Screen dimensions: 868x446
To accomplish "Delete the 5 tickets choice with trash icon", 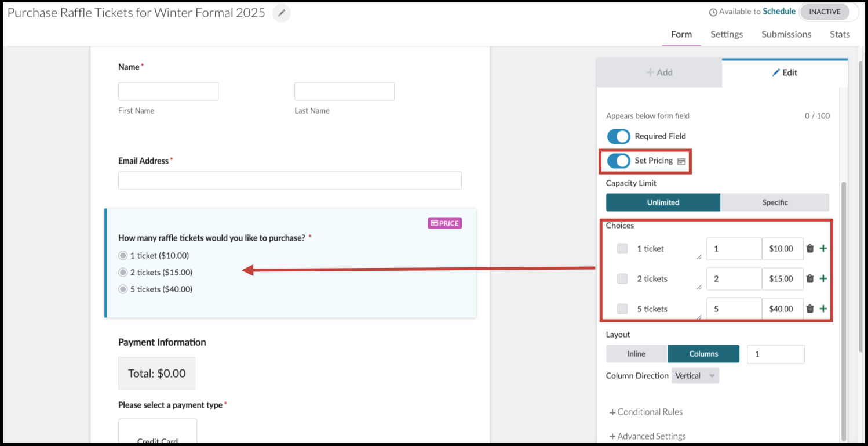I will [x=810, y=309].
